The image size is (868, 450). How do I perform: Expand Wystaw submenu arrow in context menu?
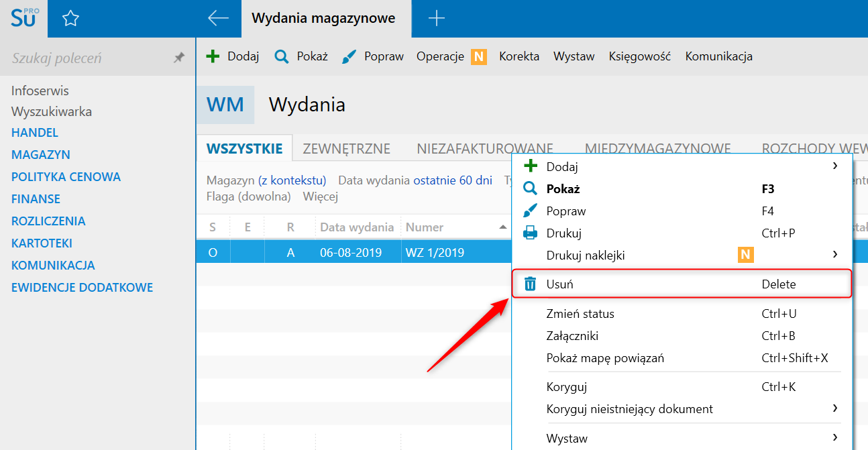(835, 437)
